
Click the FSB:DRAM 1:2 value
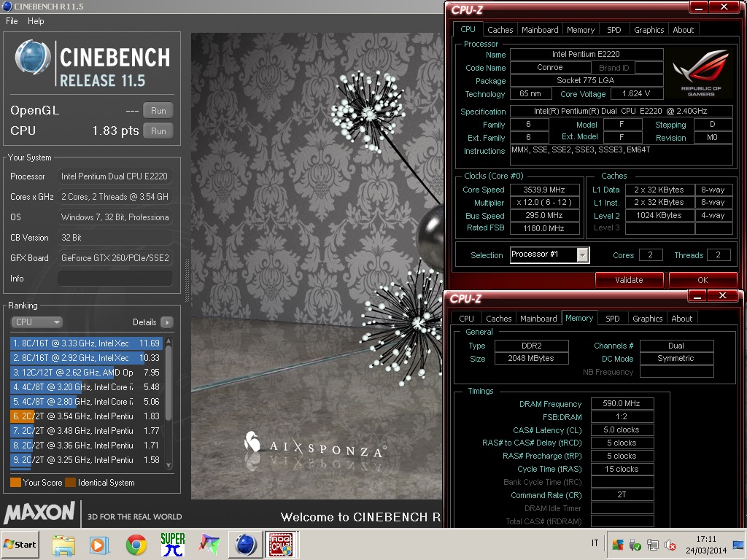[622, 416]
